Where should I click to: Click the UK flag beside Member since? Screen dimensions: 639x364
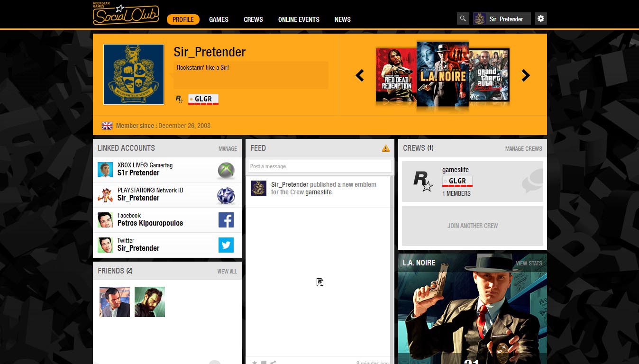click(107, 126)
